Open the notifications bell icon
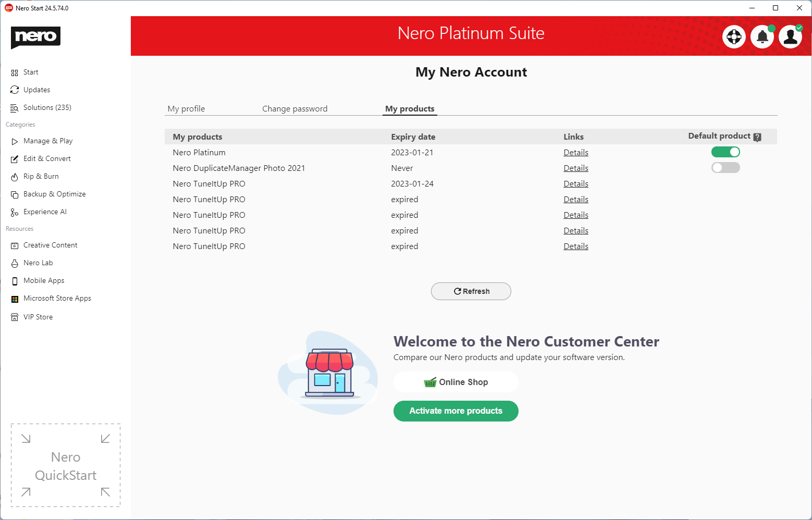Screen dimensions: 812x520 tap(762, 36)
